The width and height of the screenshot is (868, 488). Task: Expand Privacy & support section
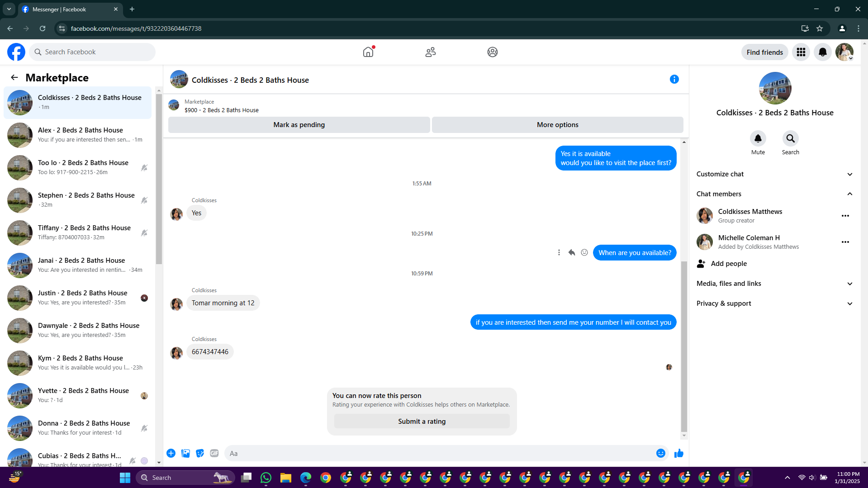point(774,303)
